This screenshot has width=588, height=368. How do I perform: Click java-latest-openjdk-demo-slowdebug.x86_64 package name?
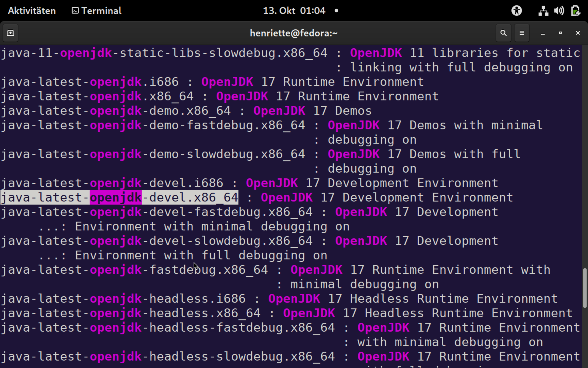coord(153,154)
